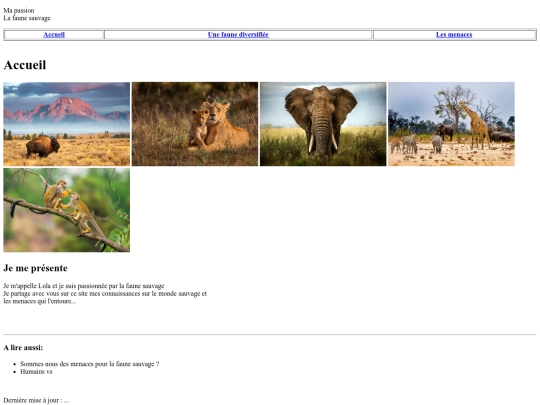Click the 'Je me présente' heading
The image size is (540, 405).
click(35, 268)
